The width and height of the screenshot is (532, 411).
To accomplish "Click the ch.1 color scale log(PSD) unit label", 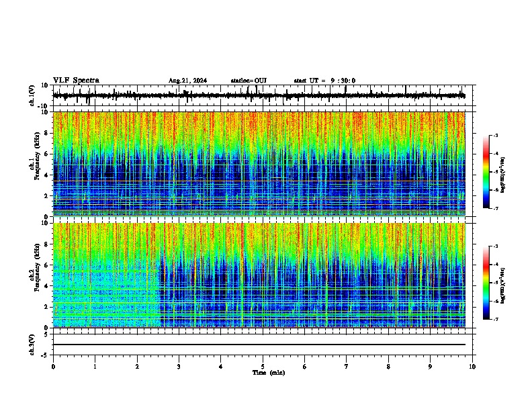I will [503, 175].
